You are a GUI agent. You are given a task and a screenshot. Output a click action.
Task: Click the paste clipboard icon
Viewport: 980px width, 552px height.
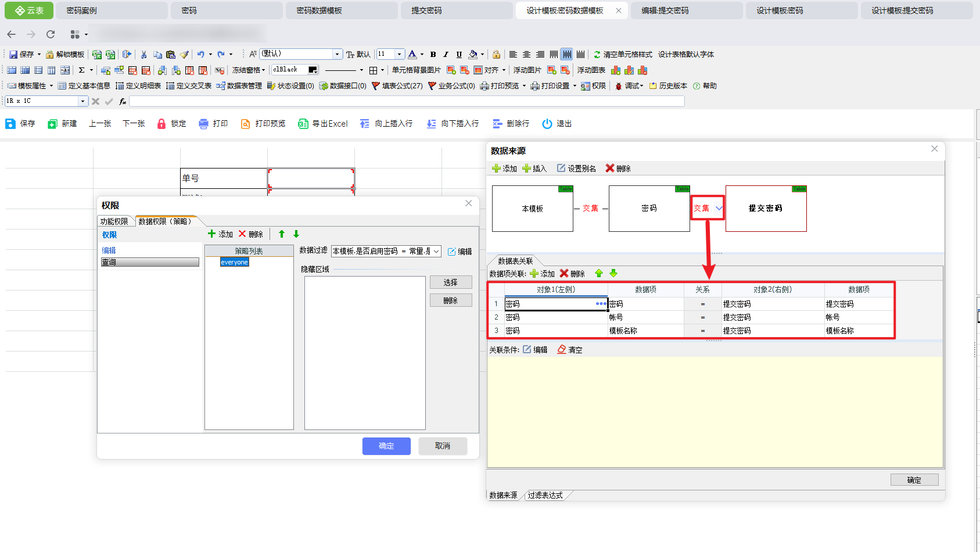pyautogui.click(x=170, y=55)
